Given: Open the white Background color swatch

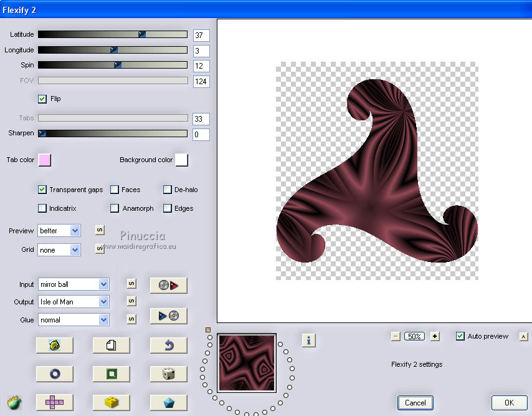Looking at the screenshot, I should pyautogui.click(x=181, y=160).
